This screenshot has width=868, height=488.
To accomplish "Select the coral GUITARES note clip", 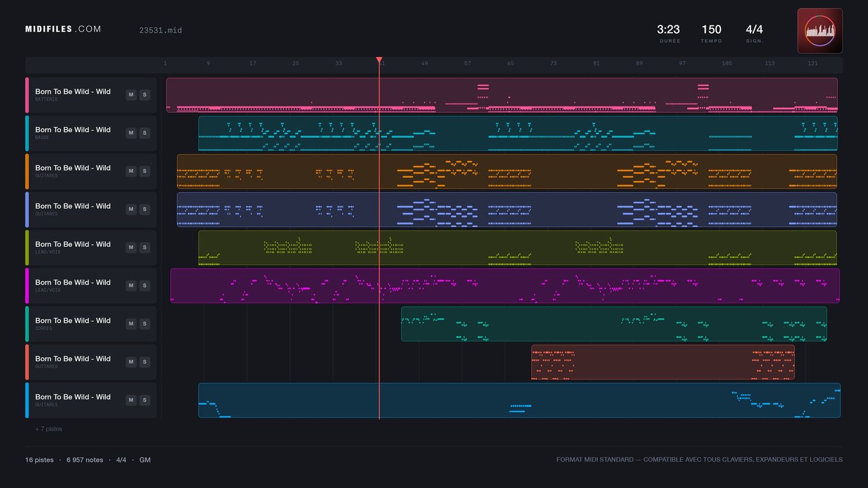I will (663, 362).
